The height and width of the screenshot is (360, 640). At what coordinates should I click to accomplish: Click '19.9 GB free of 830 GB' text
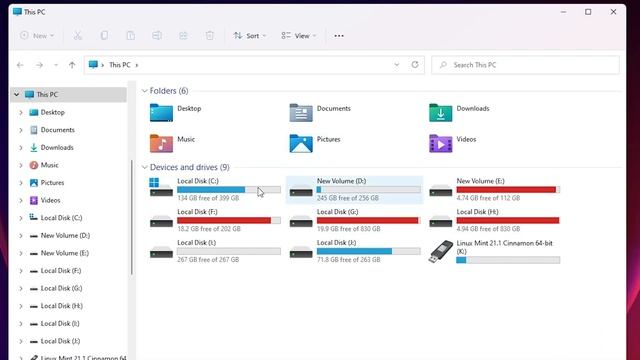[349, 229]
